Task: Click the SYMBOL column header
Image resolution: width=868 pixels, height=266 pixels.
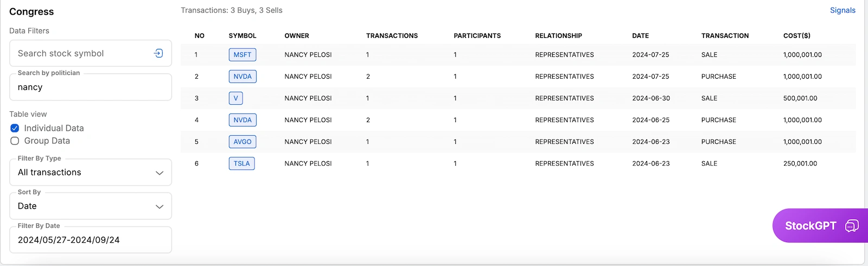Action: 242,36
